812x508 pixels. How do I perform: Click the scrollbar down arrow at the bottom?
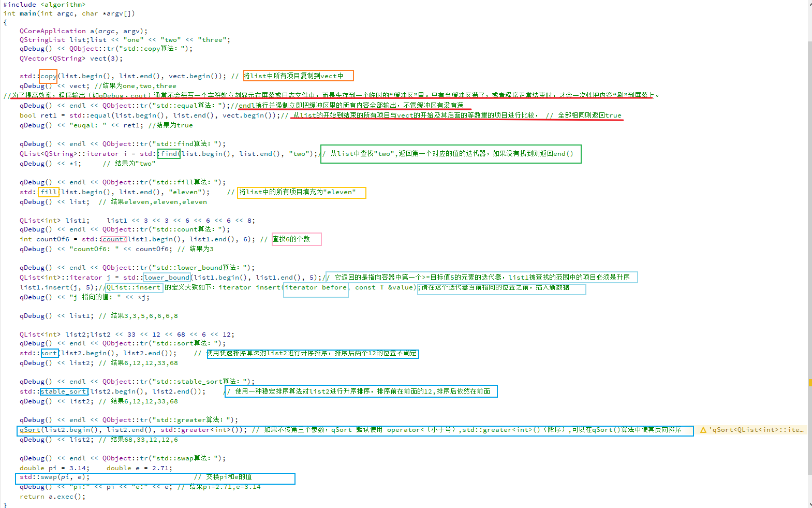[x=809, y=504]
